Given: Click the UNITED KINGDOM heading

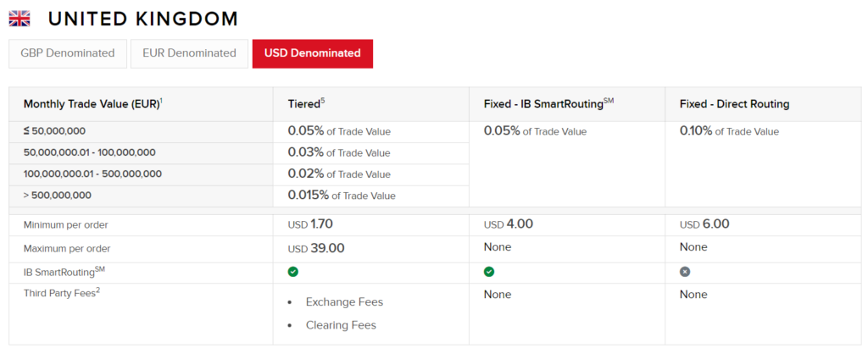Looking at the screenshot, I should (x=142, y=19).
